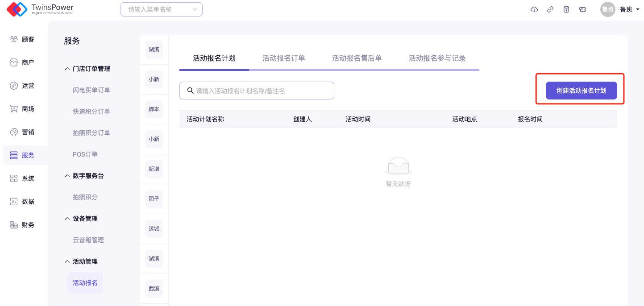Click the database cylinder icon in header
Image resolution: width=644 pixels, height=306 pixels.
pyautogui.click(x=566, y=9)
